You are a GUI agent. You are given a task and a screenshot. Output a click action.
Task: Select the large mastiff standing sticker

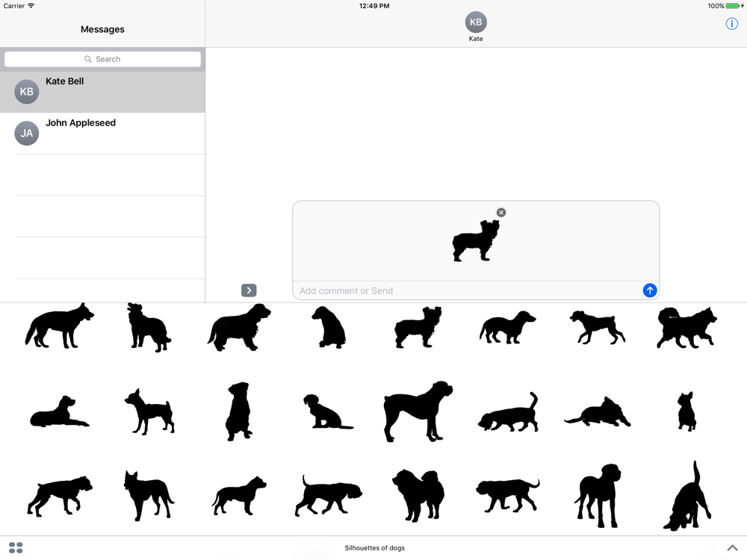(x=418, y=411)
